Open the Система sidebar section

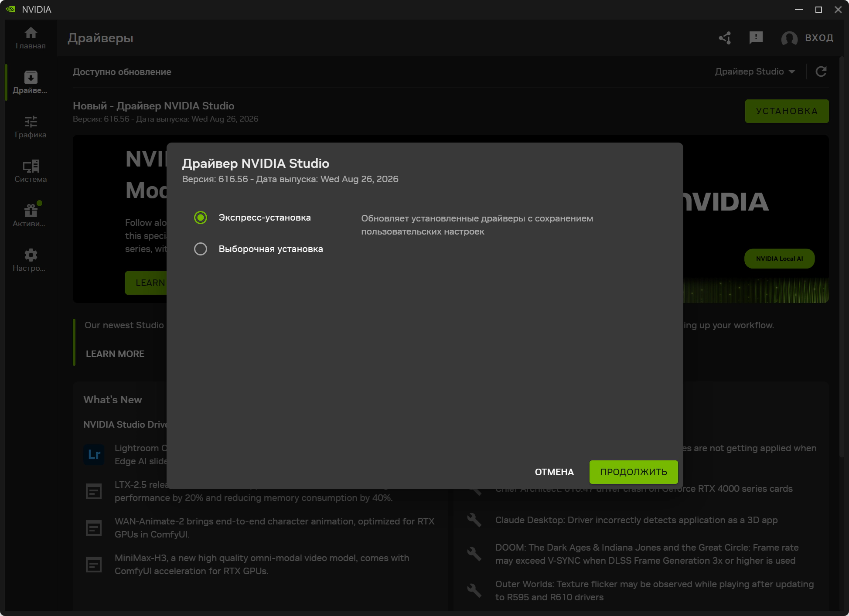point(31,171)
